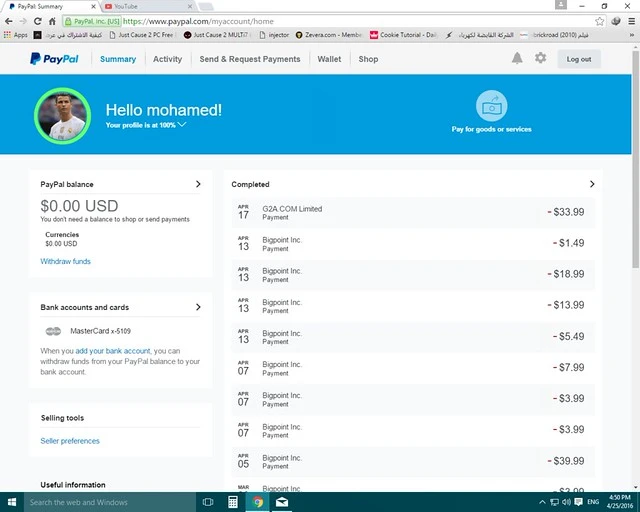Open the Bigpoint Inc. payment of $7.99
Image resolution: width=640 pixels, height=512 pixels.
413,367
